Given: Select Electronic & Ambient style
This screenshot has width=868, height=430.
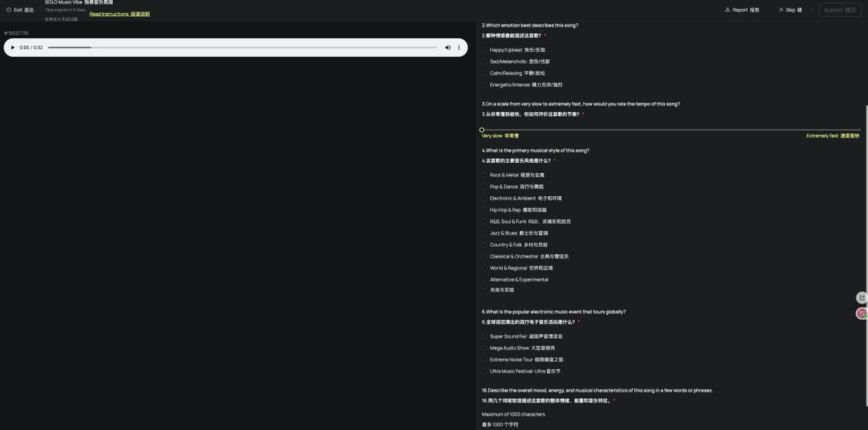Looking at the screenshot, I should 485,198.
